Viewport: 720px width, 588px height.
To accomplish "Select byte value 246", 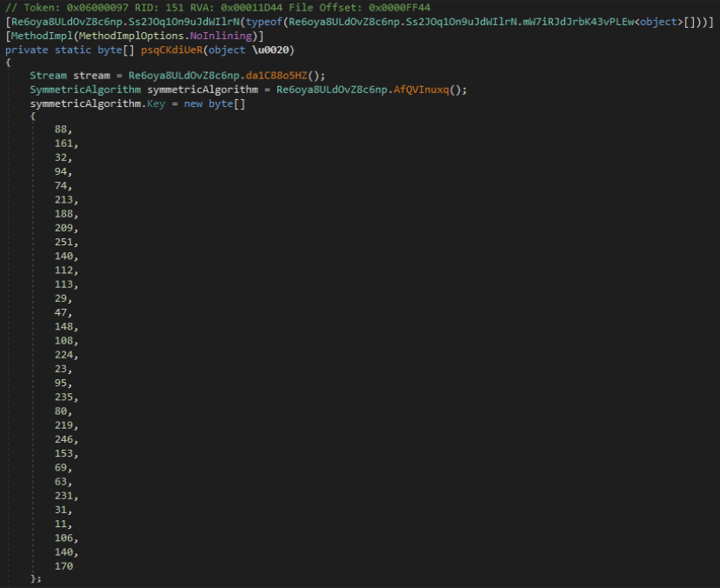I will (63, 439).
